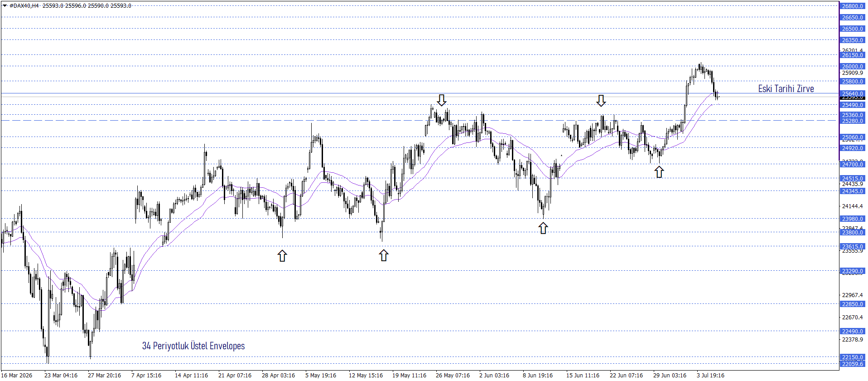Click the 26000.0 price level label
868x381 pixels.
click(x=852, y=66)
